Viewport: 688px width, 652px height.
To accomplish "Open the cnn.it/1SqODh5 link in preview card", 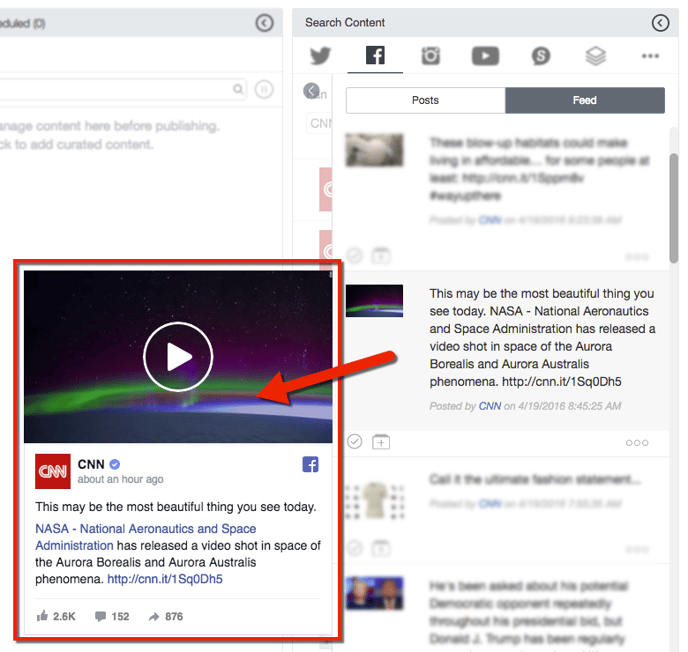I will (165, 579).
